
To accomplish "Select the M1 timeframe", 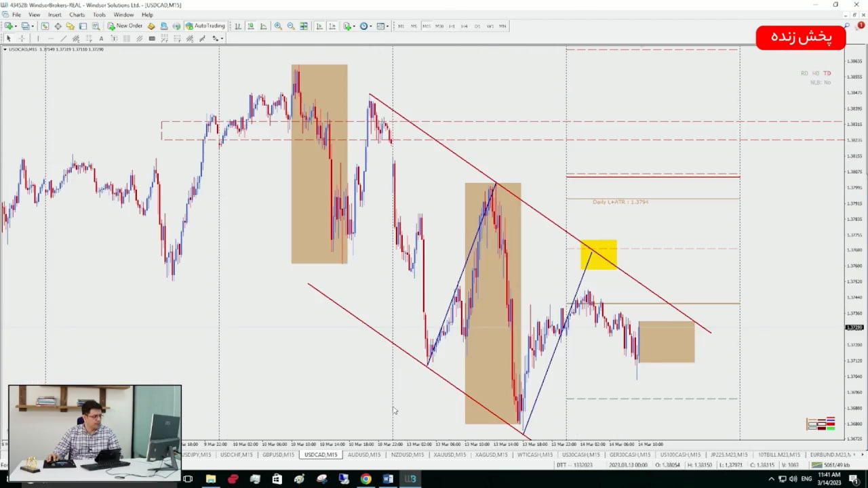I will (401, 26).
